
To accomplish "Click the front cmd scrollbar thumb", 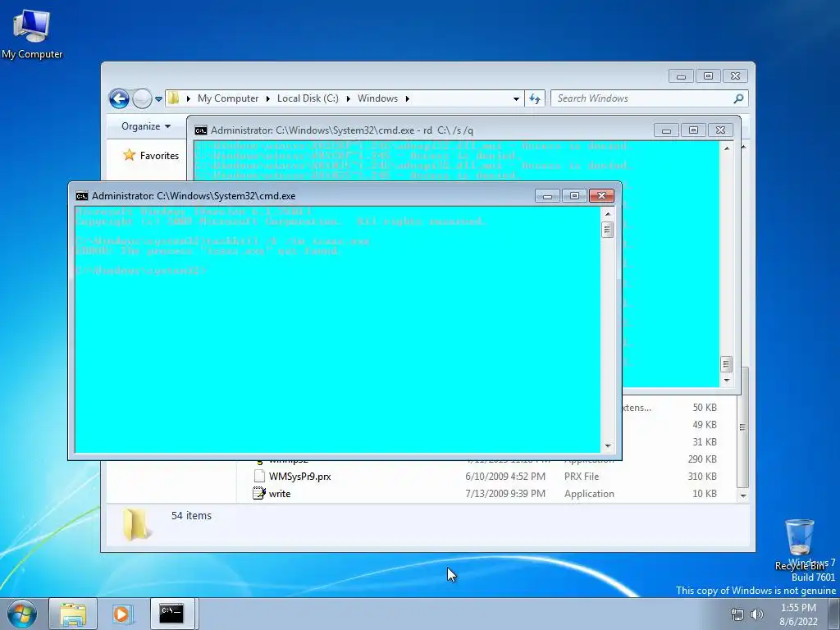I will point(608,230).
